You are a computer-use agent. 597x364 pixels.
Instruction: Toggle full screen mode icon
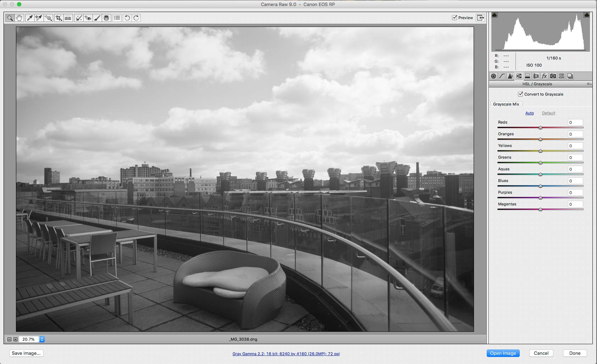pyautogui.click(x=480, y=18)
